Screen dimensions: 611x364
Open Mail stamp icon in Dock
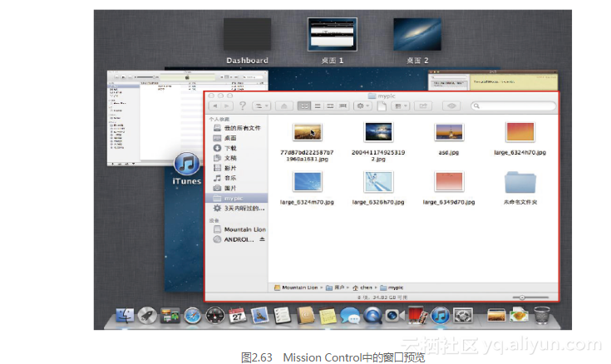tap(260, 315)
